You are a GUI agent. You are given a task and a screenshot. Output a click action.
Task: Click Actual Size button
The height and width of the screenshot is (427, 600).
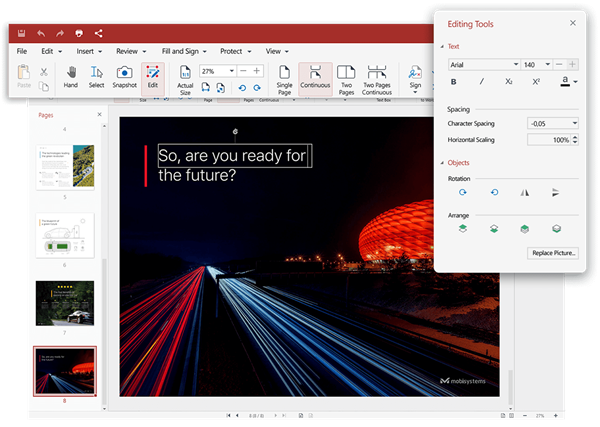click(186, 78)
